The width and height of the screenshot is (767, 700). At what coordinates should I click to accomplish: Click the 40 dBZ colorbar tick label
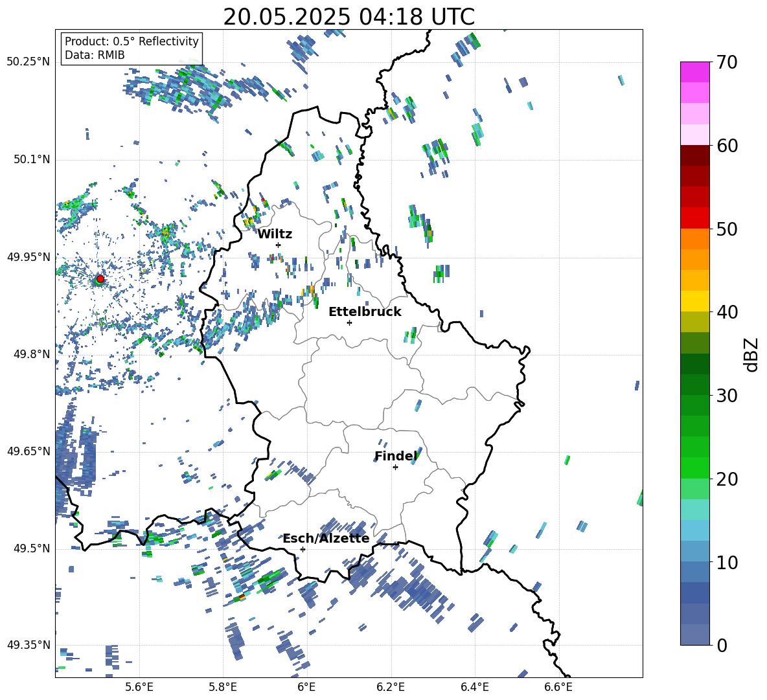727,312
